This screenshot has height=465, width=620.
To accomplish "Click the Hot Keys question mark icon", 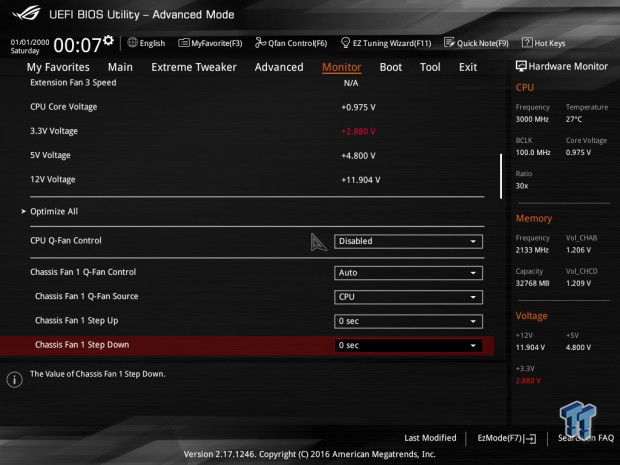I will pyautogui.click(x=527, y=42).
